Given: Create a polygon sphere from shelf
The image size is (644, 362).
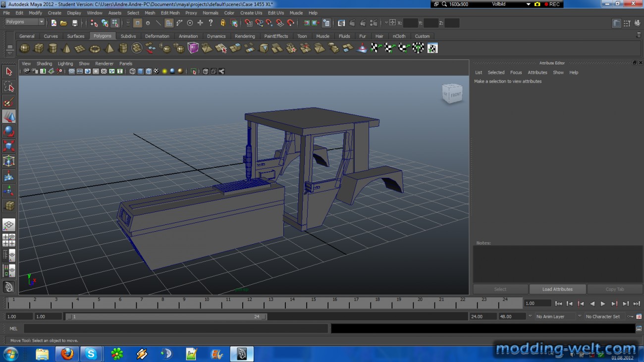Looking at the screenshot, I should point(24,48).
